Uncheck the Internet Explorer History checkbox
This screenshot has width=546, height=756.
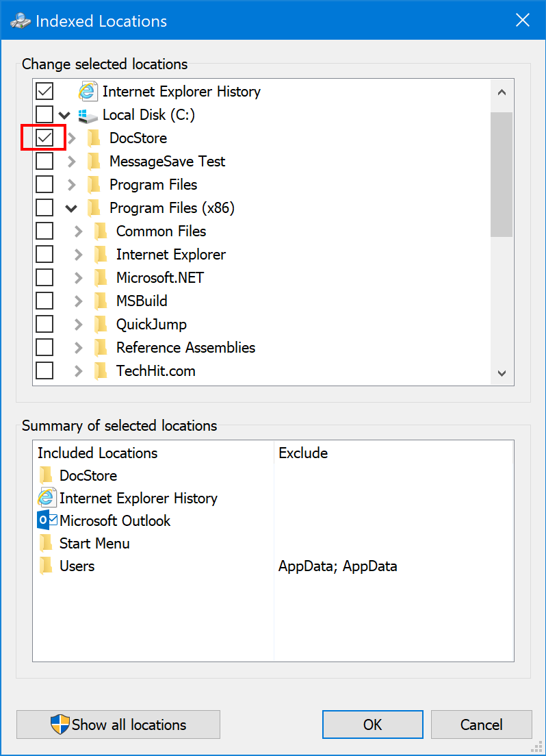tap(44, 91)
